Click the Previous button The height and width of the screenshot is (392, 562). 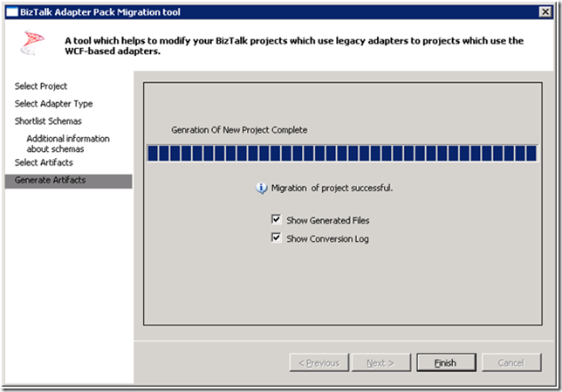tap(319, 362)
